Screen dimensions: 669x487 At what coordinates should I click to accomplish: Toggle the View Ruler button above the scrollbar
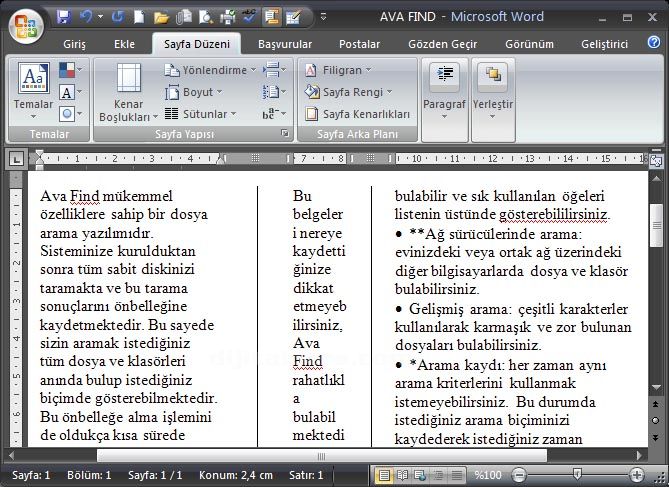coord(656,160)
